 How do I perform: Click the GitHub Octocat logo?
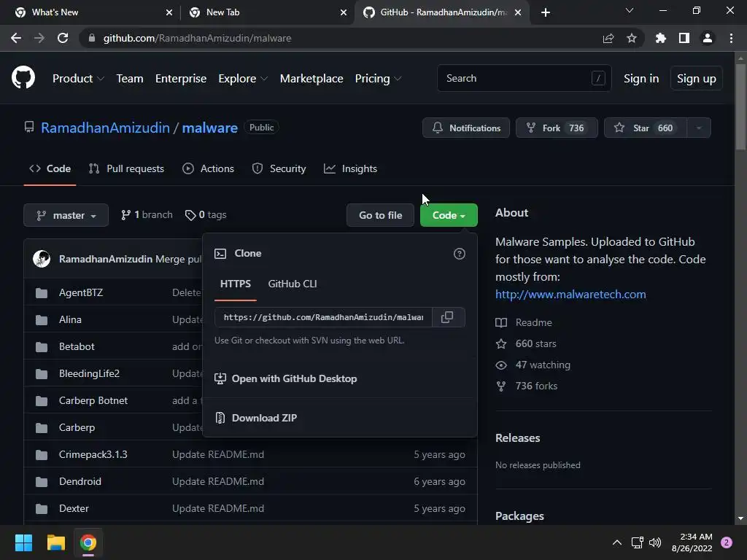click(x=23, y=78)
